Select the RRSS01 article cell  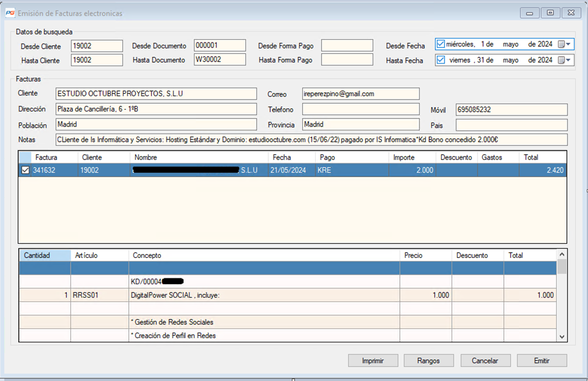[100, 295]
